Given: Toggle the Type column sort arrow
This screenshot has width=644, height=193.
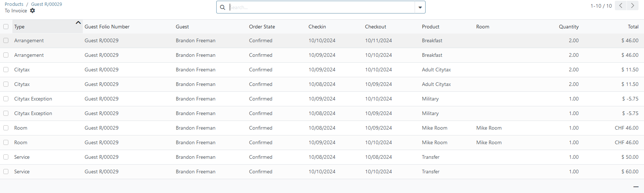Looking at the screenshot, I should tap(78, 23).
